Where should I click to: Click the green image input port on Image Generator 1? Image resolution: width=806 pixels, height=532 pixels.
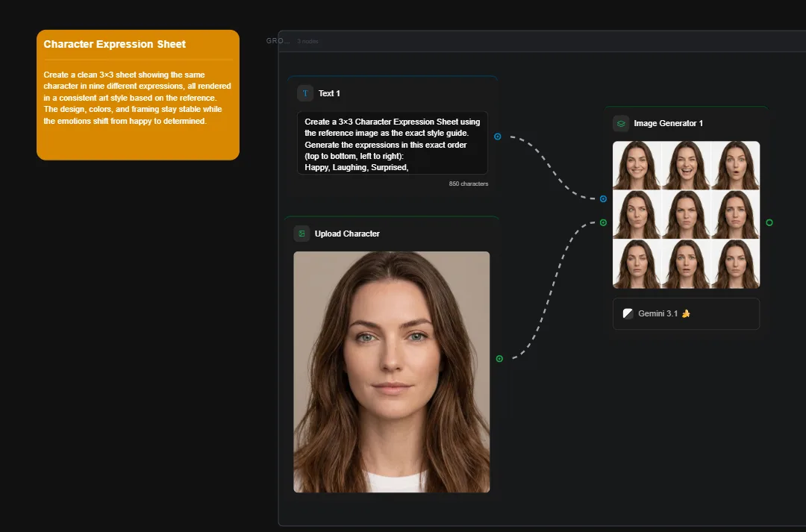(x=602, y=222)
